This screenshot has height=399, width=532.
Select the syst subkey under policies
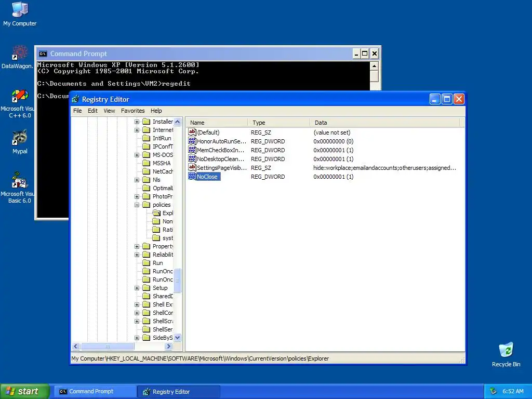click(x=168, y=238)
